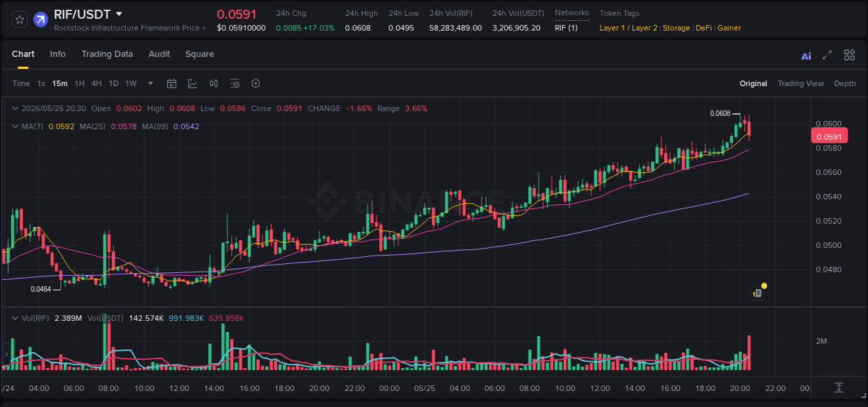Collapse the Vol(RIF) indicator chevron
This screenshot has width=868, height=407.
[x=15, y=318]
